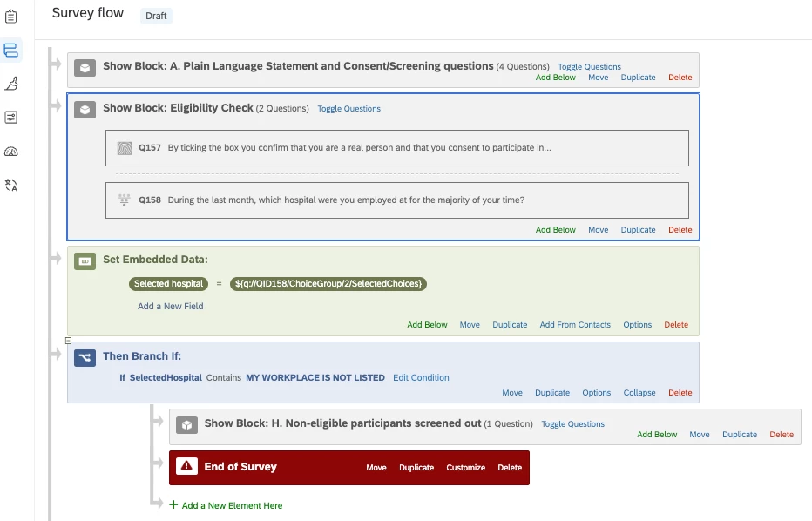This screenshot has width=812, height=521.
Task: Click the MY WORKPLACE IS NOT LISTED text
Action: (315, 377)
